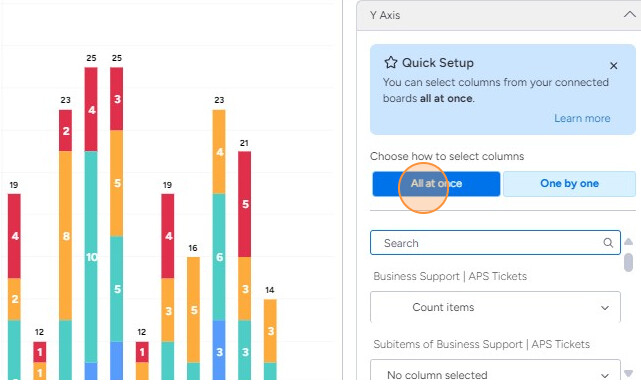Dismiss the Quick Setup banner

(x=613, y=65)
